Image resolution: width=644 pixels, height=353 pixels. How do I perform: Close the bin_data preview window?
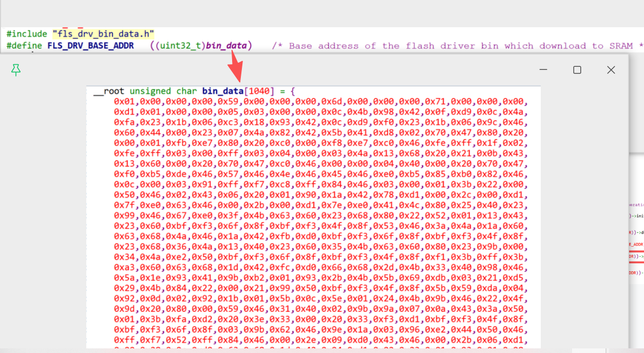tap(611, 70)
